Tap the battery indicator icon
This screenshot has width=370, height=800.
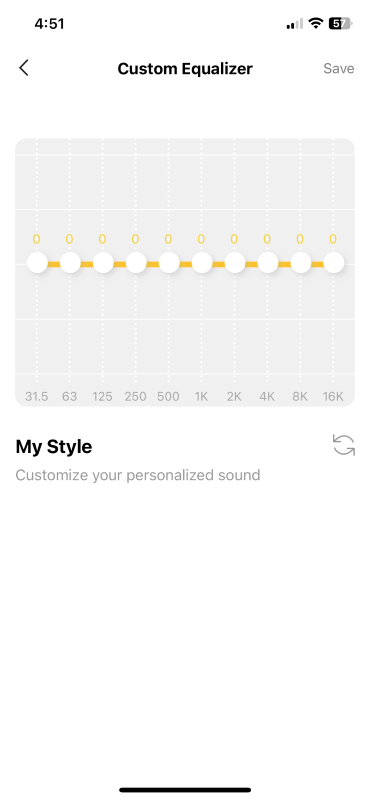[x=341, y=23]
